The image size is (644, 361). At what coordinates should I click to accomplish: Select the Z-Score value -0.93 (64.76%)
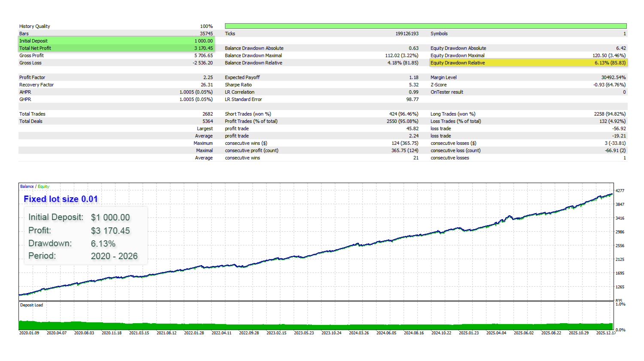(609, 85)
